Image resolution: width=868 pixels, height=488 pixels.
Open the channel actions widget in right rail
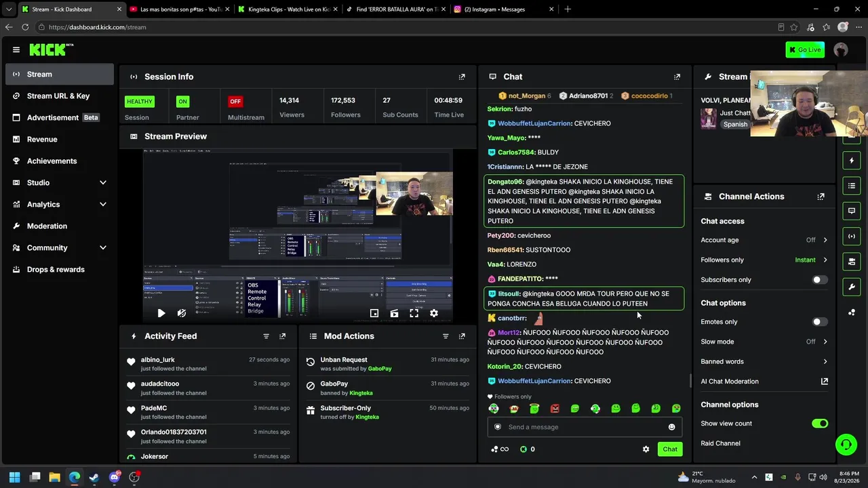coord(852,262)
